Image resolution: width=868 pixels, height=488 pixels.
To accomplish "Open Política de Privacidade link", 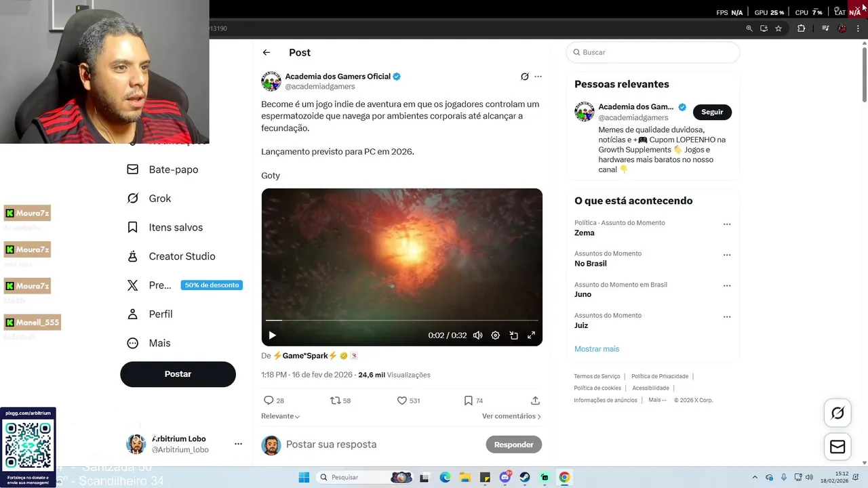I will [659, 376].
